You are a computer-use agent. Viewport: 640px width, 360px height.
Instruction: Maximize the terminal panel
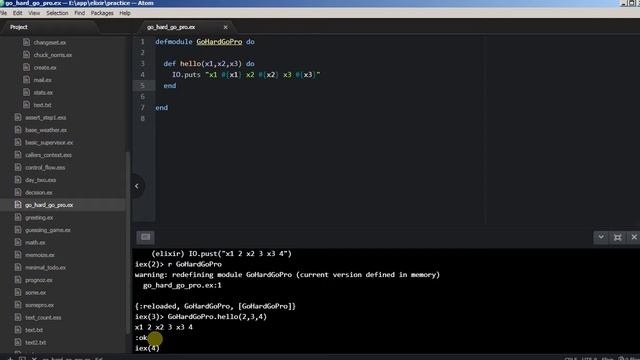[618, 237]
